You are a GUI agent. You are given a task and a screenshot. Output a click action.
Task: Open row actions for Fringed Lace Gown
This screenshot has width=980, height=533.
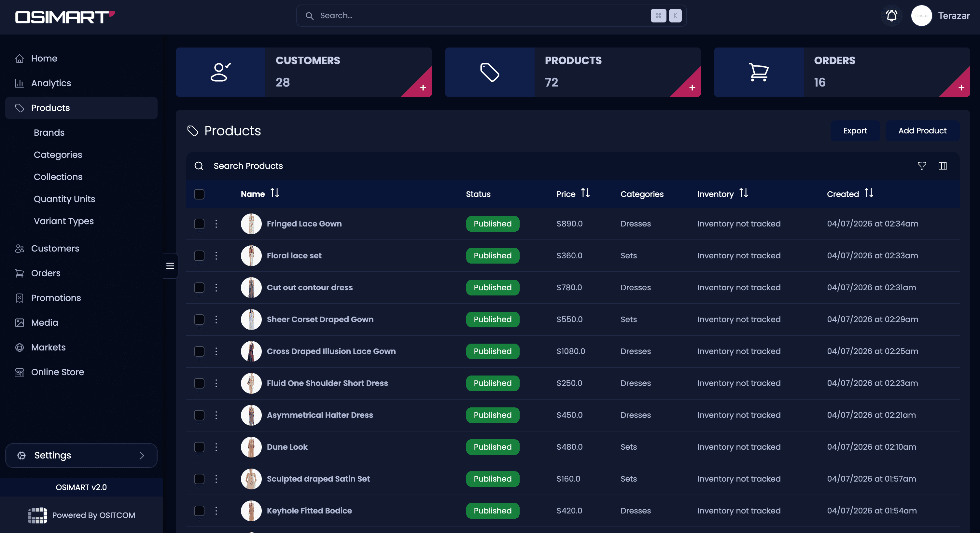pos(216,224)
